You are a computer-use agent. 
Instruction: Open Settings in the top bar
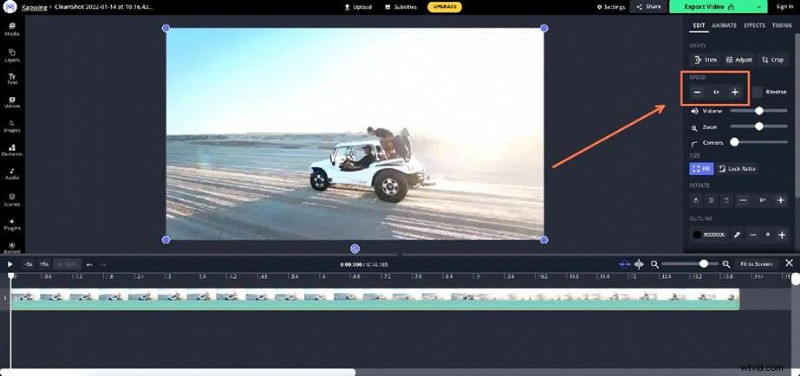(x=611, y=7)
